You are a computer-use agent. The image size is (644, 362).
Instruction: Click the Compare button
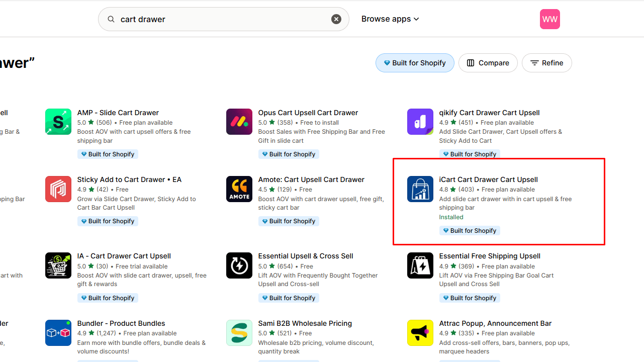(488, 63)
